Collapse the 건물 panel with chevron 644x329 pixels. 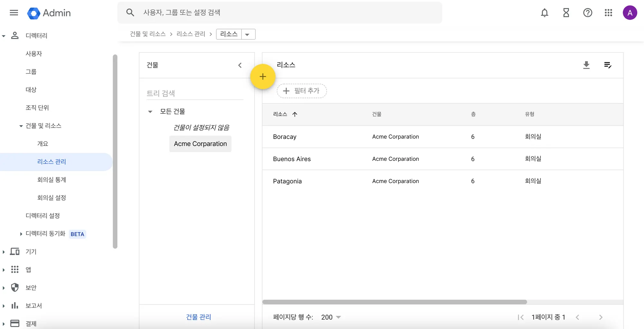tap(240, 65)
